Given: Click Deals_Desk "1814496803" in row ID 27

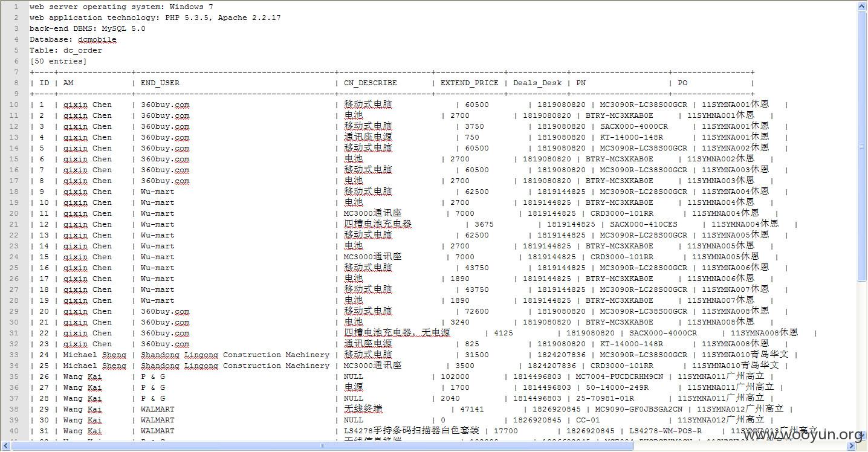Looking at the screenshot, I should [x=547, y=388].
